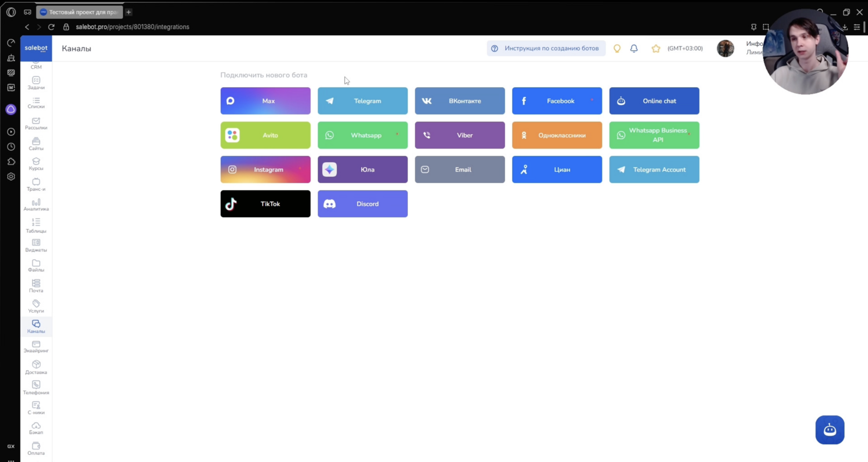Open the Виджеты section

[x=36, y=246]
